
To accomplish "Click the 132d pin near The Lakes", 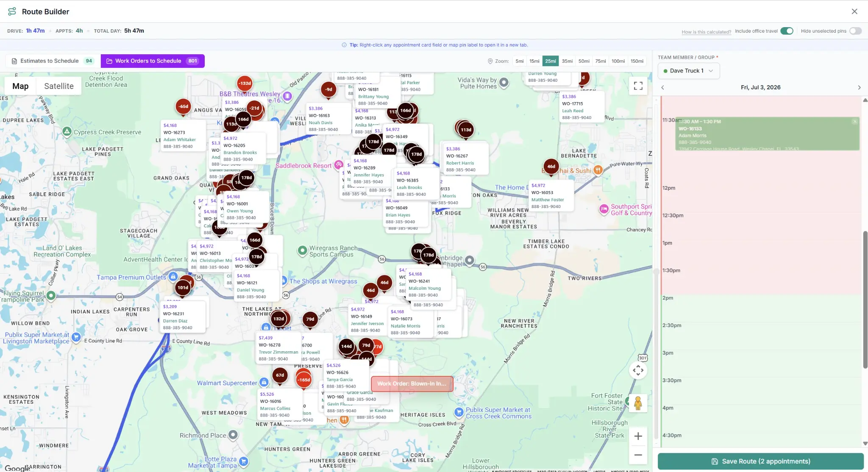I will (278, 319).
